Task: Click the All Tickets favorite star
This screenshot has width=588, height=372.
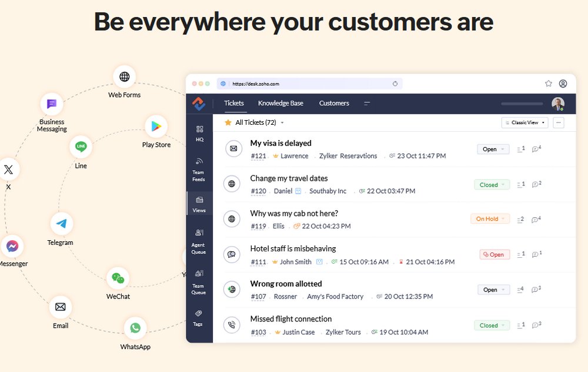Action: (x=228, y=122)
